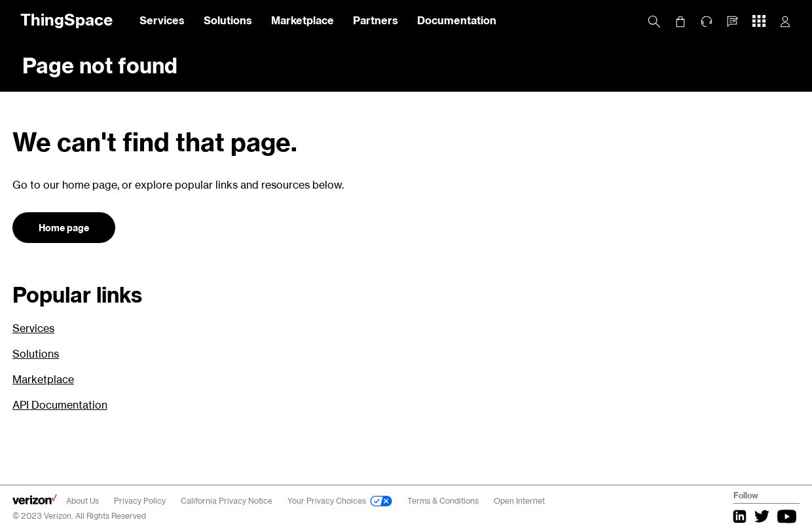Open the Services nav menu
The image size is (812, 524).
coord(162,20)
